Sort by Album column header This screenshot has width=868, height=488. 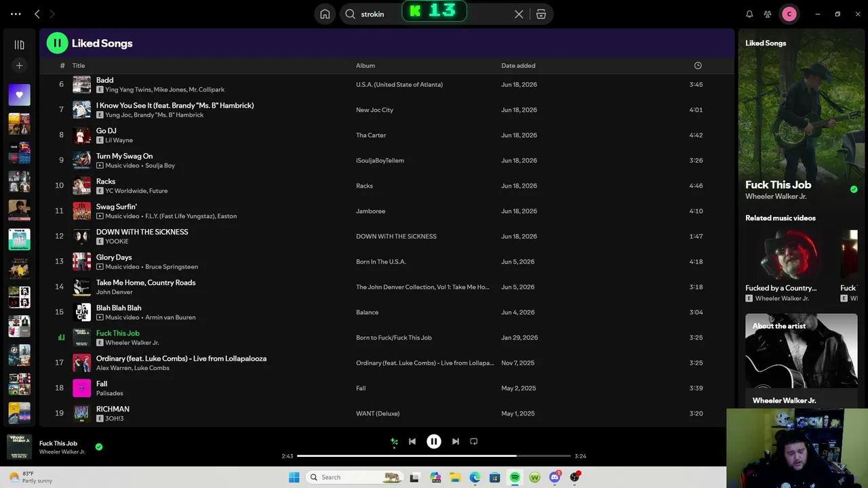tap(366, 66)
